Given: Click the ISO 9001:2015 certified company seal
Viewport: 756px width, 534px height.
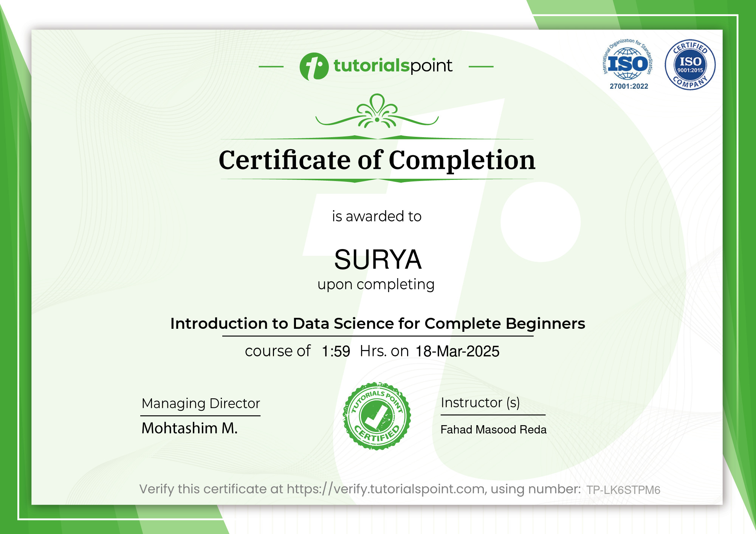Looking at the screenshot, I should 690,65.
